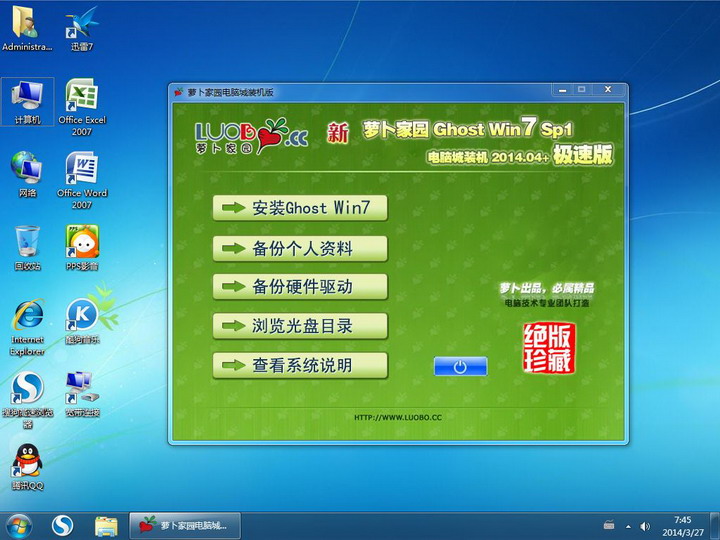Launch Sogou browser from taskbar
The height and width of the screenshot is (540, 720).
(x=62, y=526)
